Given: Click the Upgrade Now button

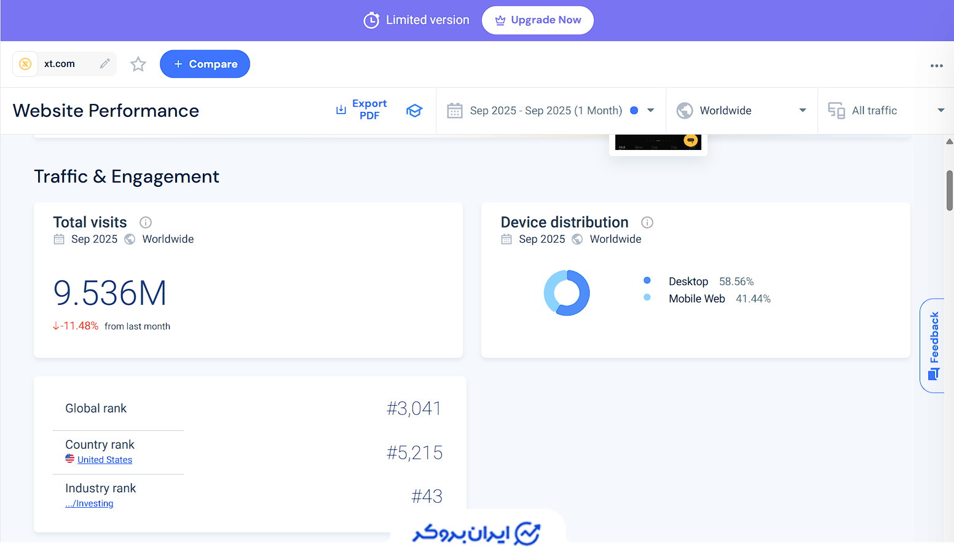Looking at the screenshot, I should click(537, 20).
